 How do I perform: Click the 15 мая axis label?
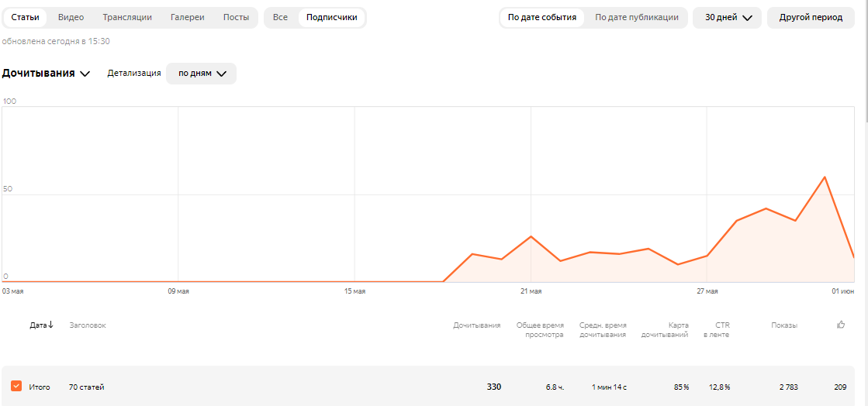click(354, 291)
